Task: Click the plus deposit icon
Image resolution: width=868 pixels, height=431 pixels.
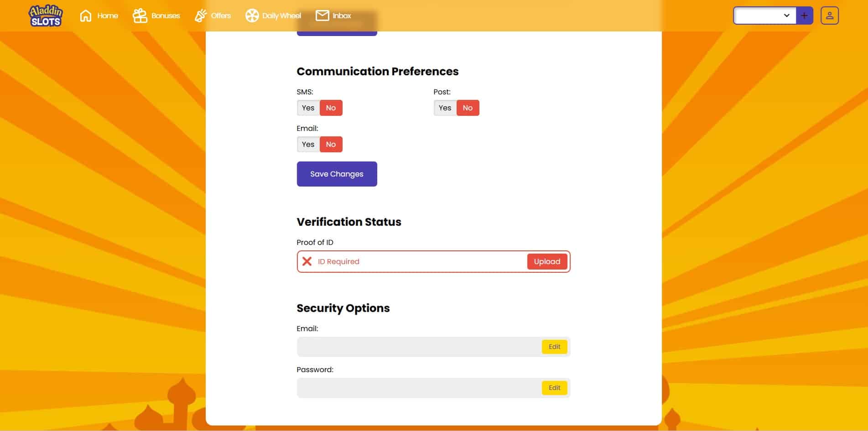Action: pyautogui.click(x=804, y=16)
